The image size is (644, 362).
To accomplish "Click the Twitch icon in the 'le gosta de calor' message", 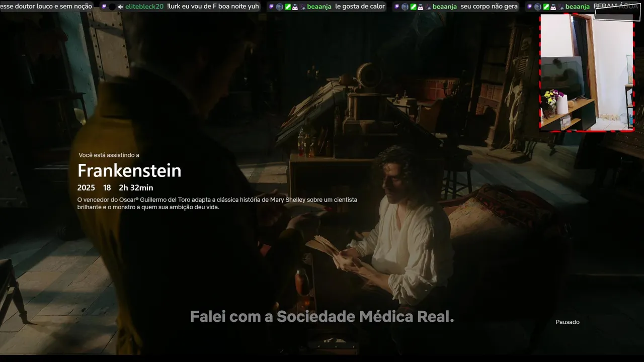I will pos(271,7).
